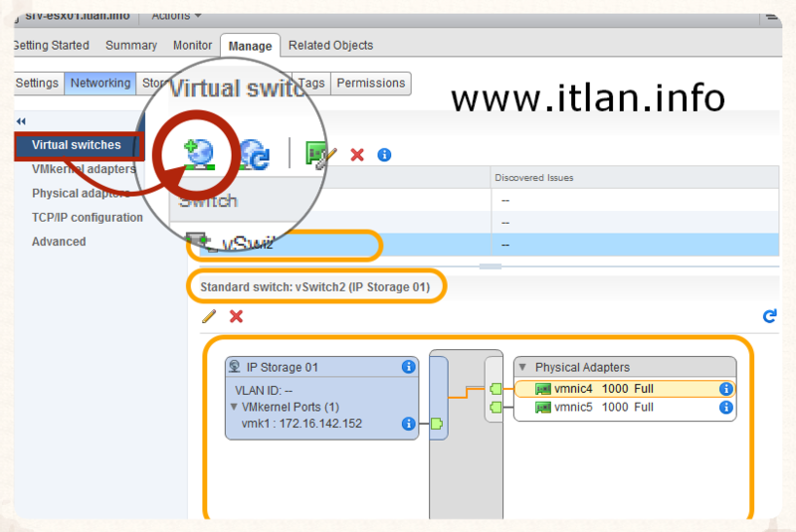Collapse the left navigation pane arrows
796x532 pixels.
coord(22,121)
